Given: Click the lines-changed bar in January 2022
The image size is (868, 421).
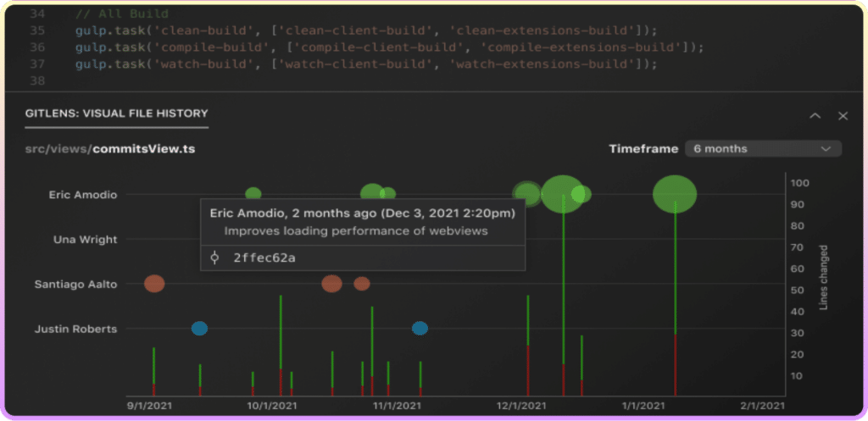Looking at the screenshot, I should [676, 299].
